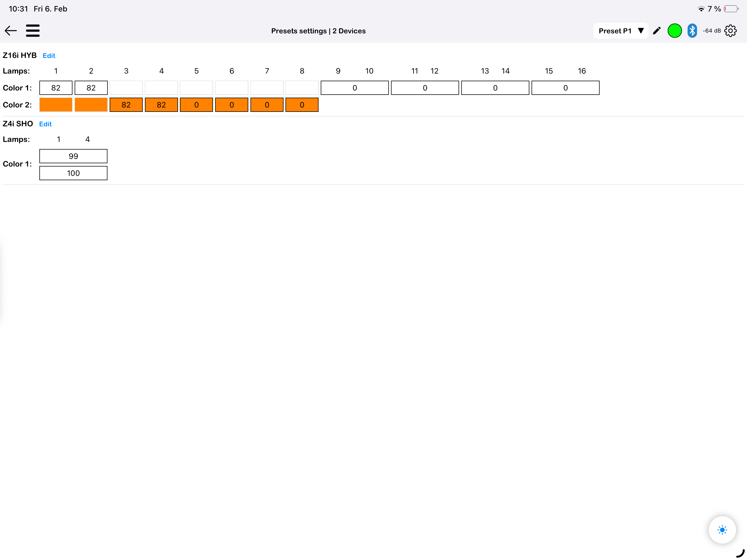Screen dimensions: 747x560
Task: Tap Z16i HYB device name
Action: [20, 56]
